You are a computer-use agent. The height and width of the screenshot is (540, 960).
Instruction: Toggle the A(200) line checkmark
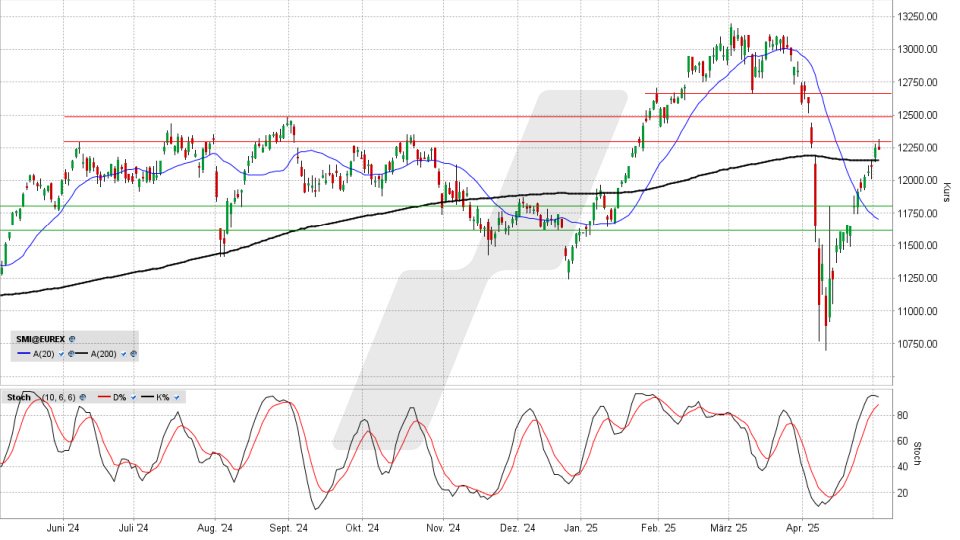(x=124, y=354)
